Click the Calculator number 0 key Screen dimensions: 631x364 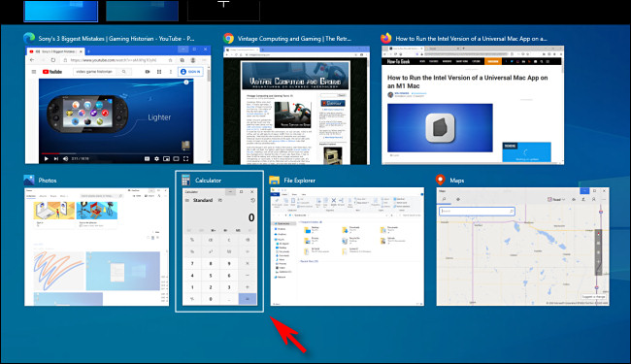(211, 299)
